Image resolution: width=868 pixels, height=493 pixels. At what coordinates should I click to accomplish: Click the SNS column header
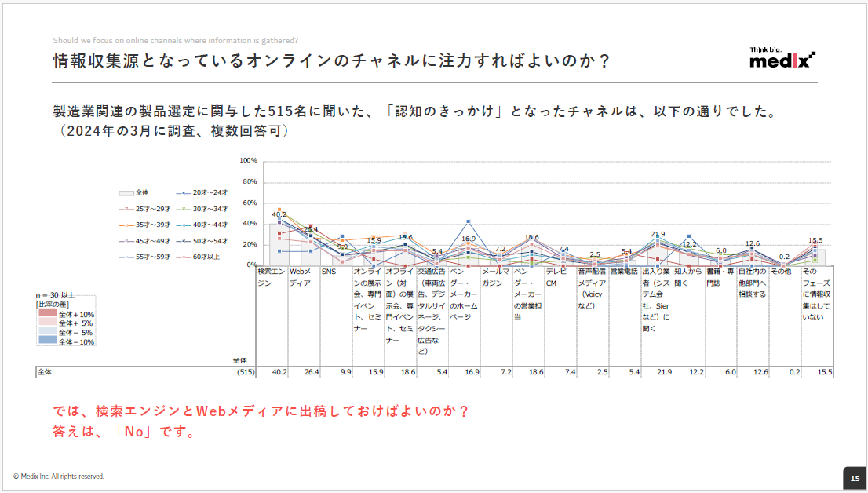pyautogui.click(x=328, y=272)
